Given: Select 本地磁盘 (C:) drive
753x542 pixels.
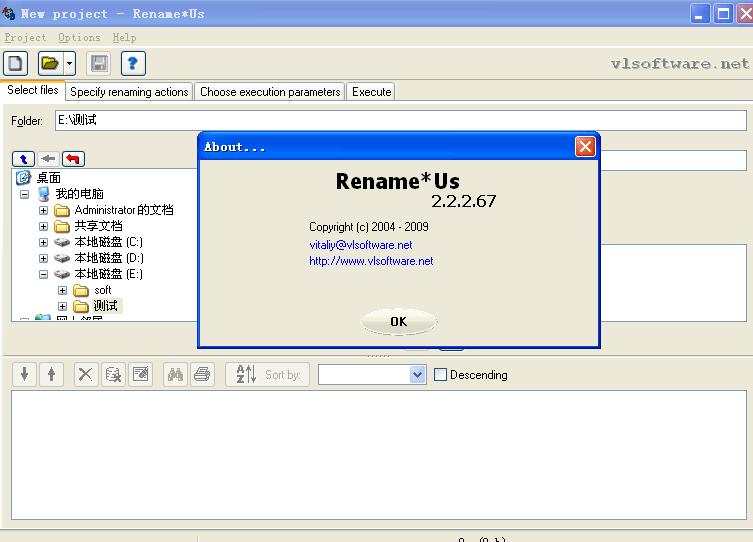Looking at the screenshot, I should tap(109, 242).
